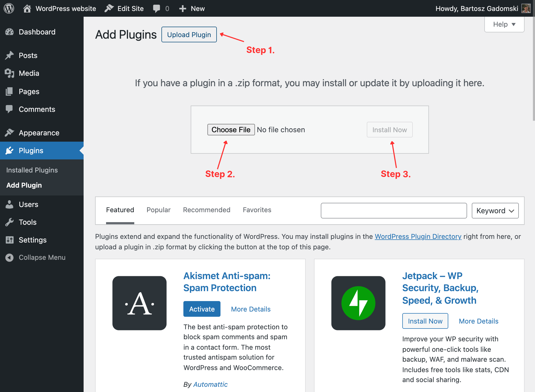Click the Users person icon
The width and height of the screenshot is (535, 392).
click(9, 204)
